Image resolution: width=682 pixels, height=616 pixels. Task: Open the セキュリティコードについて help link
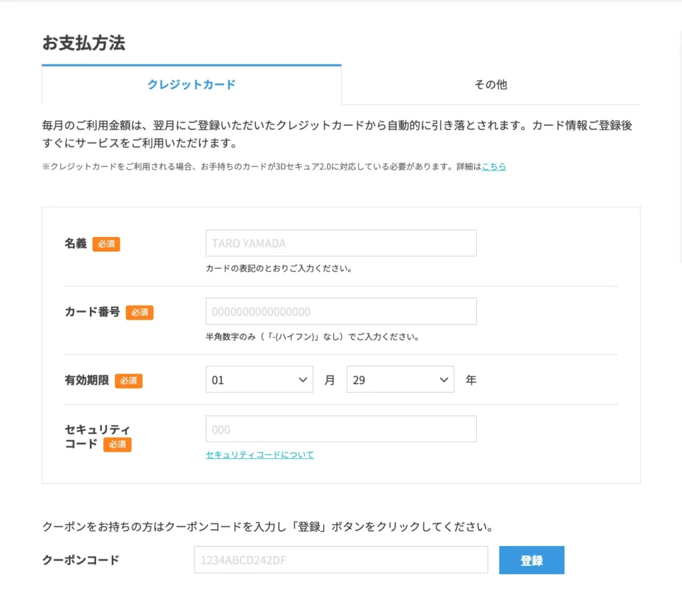coord(260,455)
